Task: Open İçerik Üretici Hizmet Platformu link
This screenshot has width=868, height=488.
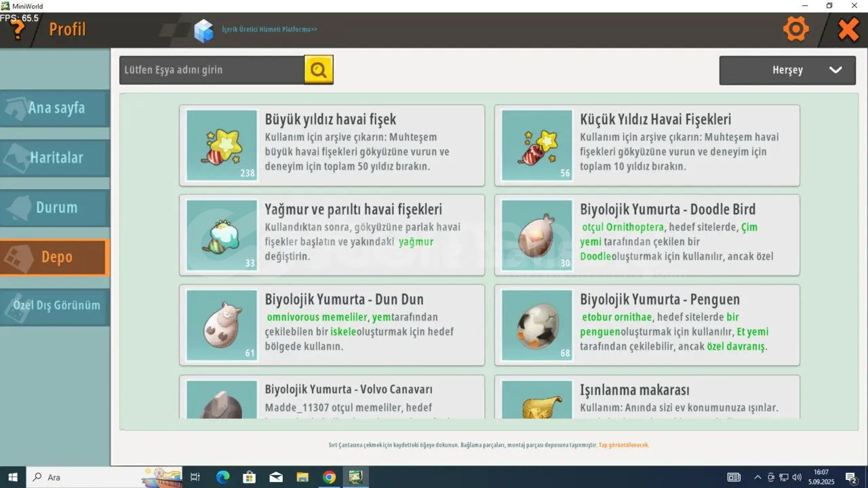Action: coord(269,30)
